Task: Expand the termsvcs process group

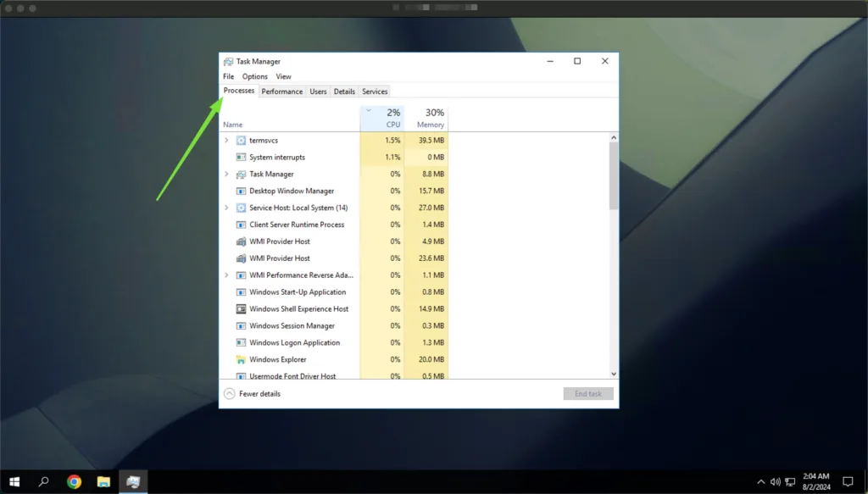Action: click(226, 141)
